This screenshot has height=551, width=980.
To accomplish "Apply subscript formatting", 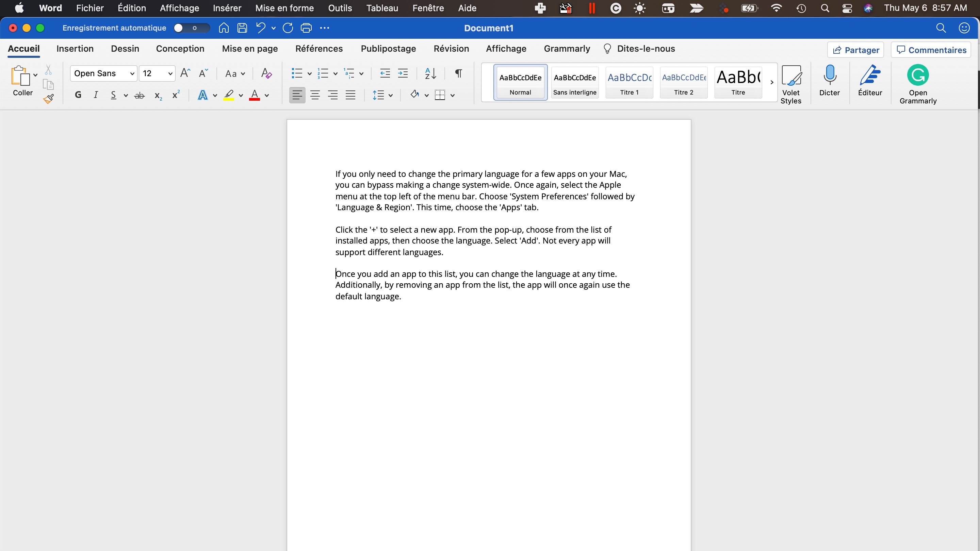I will [x=158, y=96].
